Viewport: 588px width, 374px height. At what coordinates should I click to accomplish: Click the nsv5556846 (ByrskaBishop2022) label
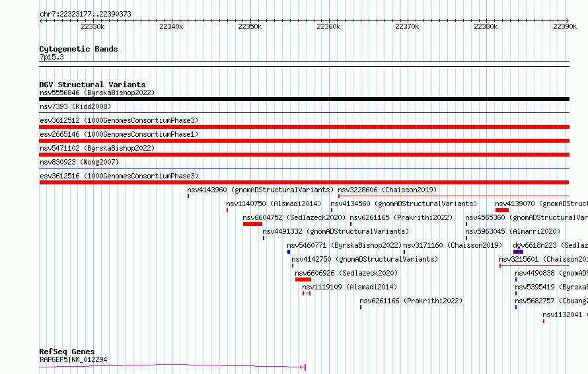click(97, 93)
